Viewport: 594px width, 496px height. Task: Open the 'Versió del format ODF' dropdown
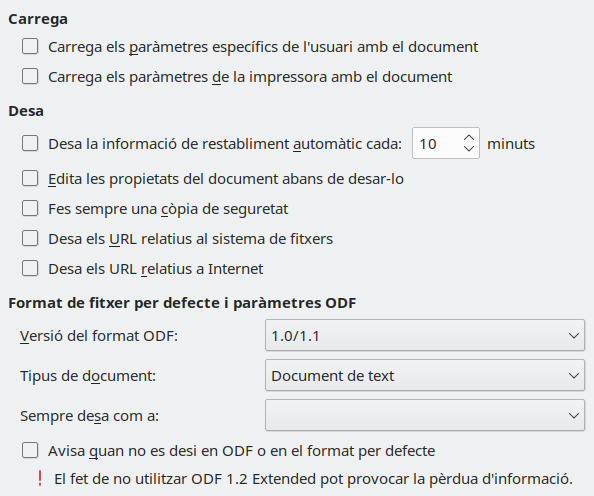coord(425,335)
